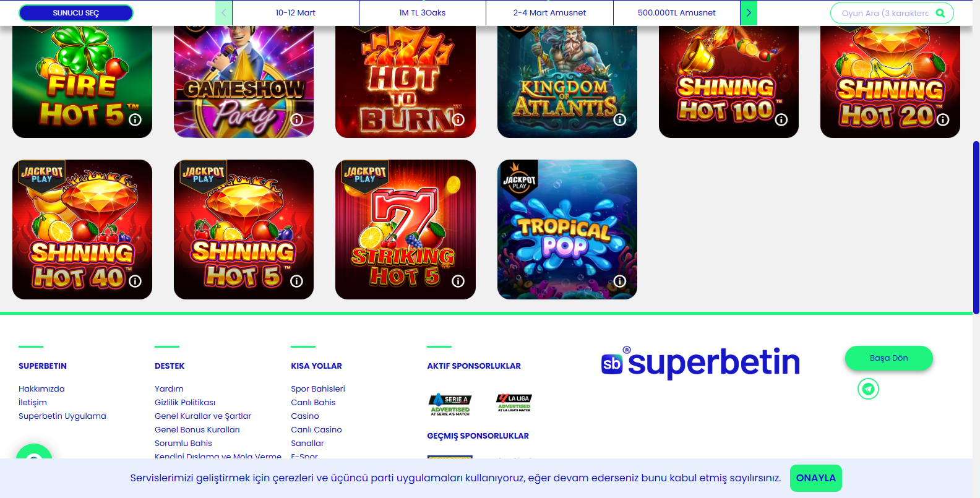The image size is (980, 498).
Task: Confirm cookies with ONAYLA button
Action: [816, 478]
